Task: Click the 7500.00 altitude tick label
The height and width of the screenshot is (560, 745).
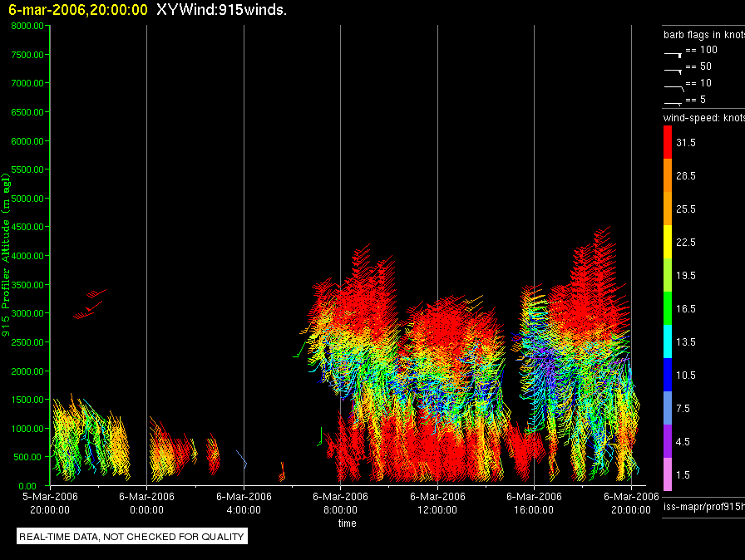Action: click(x=27, y=55)
